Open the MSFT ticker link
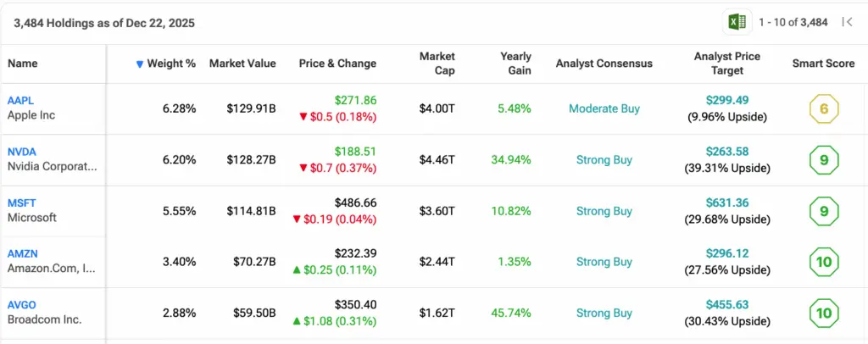868x344 pixels. (x=21, y=203)
